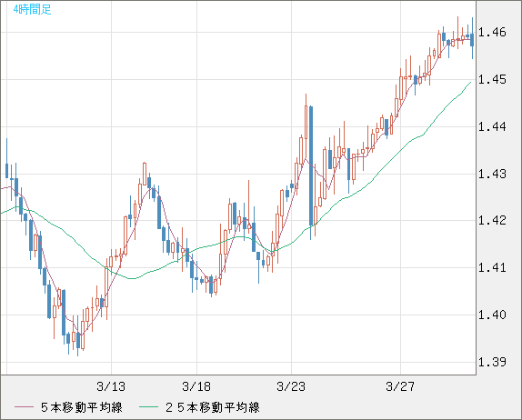The height and width of the screenshot is (420, 522).
Task: Click the 1.46 price axis label
Action: [x=492, y=33]
